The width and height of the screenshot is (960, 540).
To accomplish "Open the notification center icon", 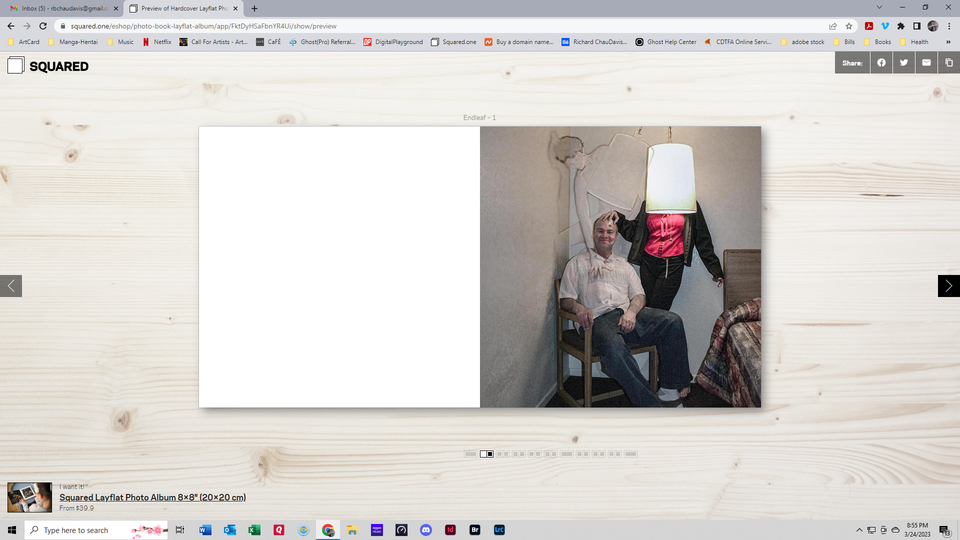I will click(x=945, y=530).
